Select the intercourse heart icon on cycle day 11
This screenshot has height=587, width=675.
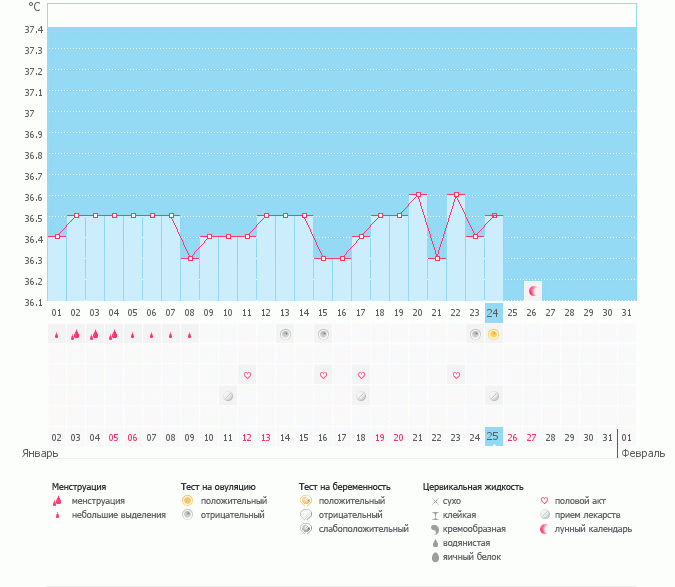point(247,375)
